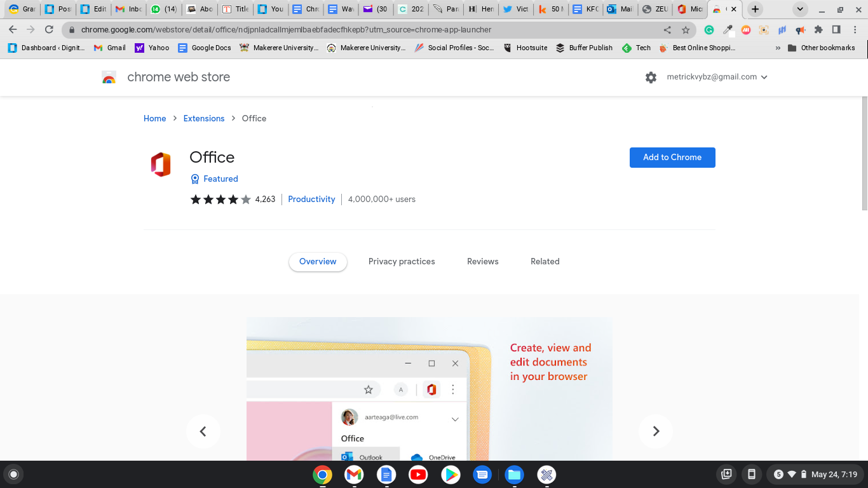Open the system status tray with clock
868x488 pixels.
click(x=815, y=474)
